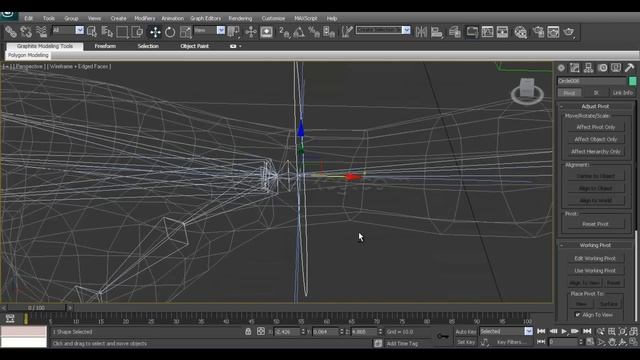The width and height of the screenshot is (640, 360).
Task: Open Curve Editor from toolbar
Action: [x=487, y=32]
